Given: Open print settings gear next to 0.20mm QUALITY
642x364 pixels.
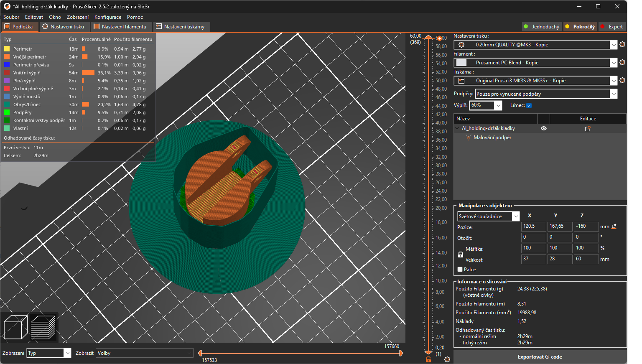Looking at the screenshot, I should click(x=622, y=44).
